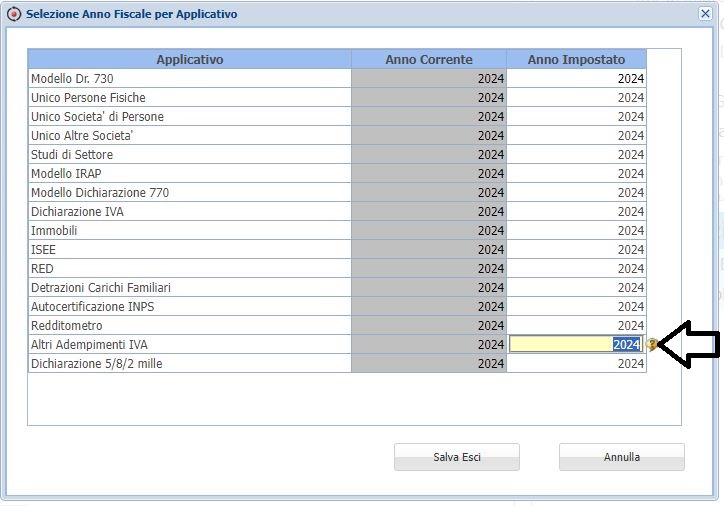Edit Anno Impostato for ISEE

(576, 249)
